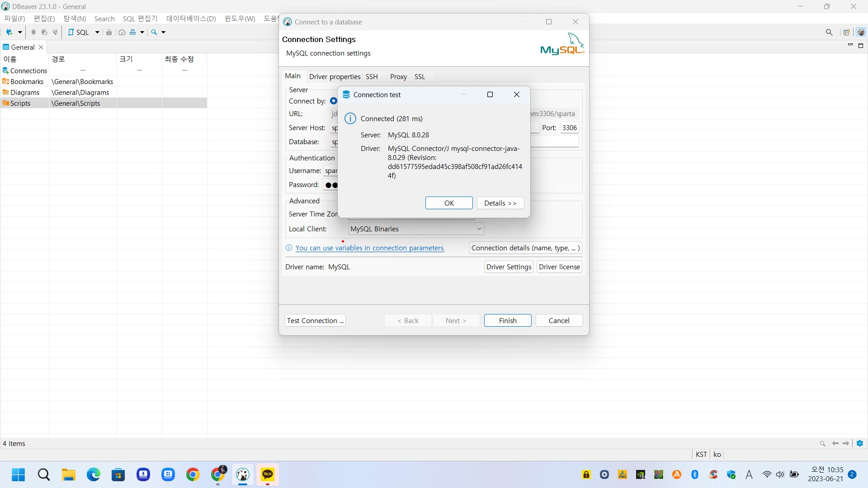Open the 파일(F) menu
Viewport: 868px width, 488px height.
click(x=14, y=19)
